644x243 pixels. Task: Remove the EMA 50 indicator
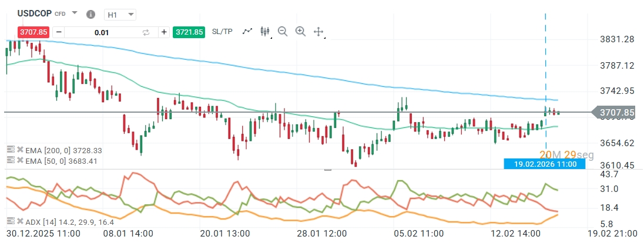(19, 160)
